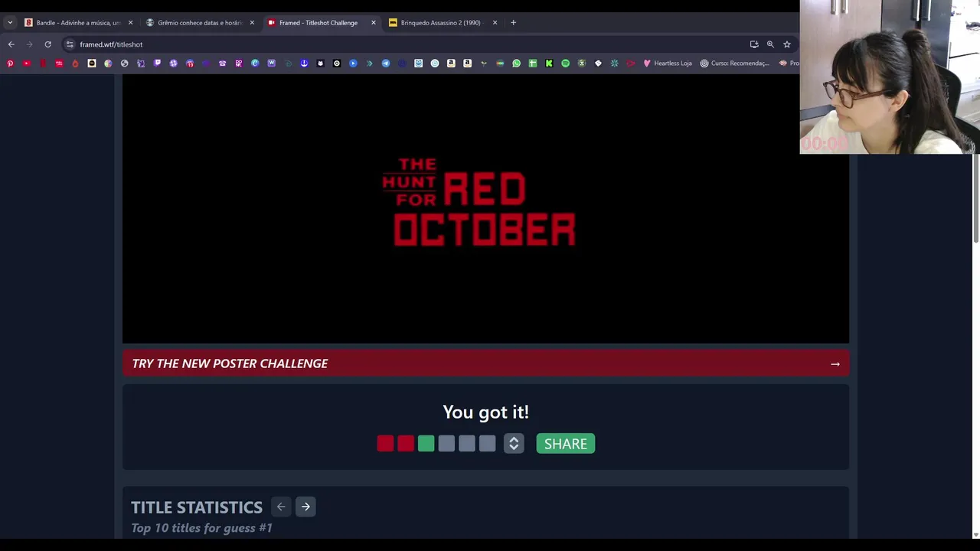Image resolution: width=980 pixels, height=551 pixels.
Task: Reload the Framed page
Action: [x=47, y=44]
